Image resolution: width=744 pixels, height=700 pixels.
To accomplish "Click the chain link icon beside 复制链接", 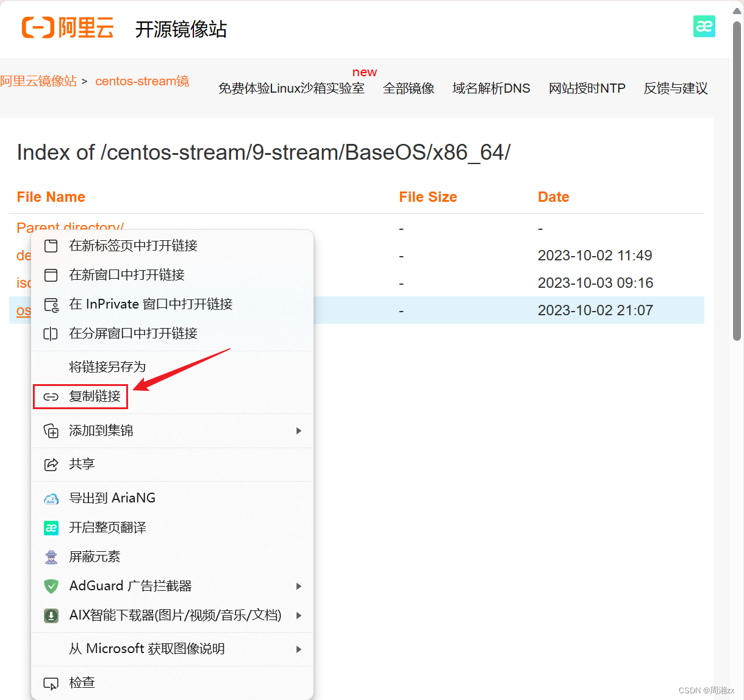I will click(51, 397).
